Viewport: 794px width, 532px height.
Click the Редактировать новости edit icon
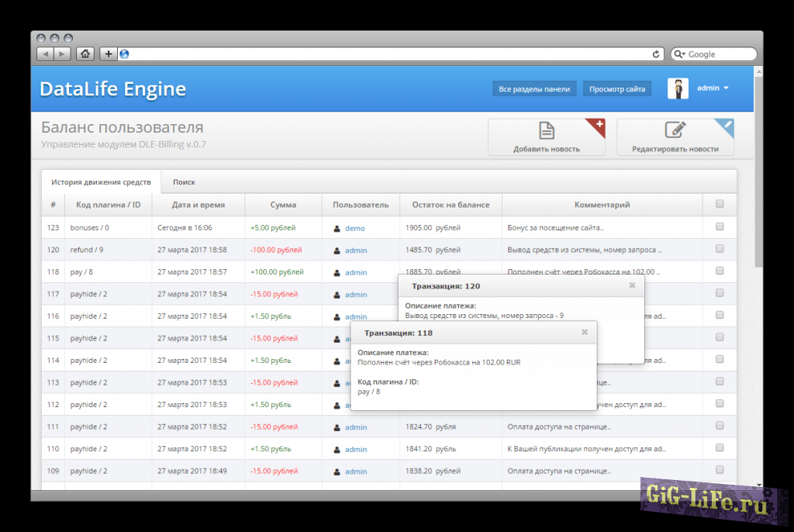click(x=675, y=130)
